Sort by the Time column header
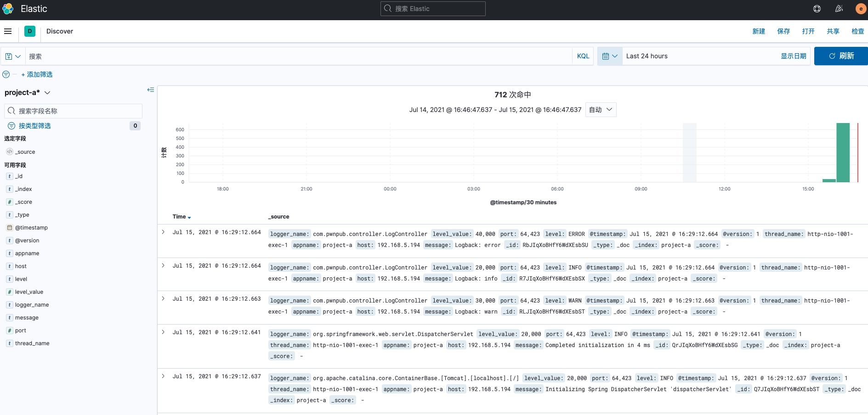This screenshot has height=415, width=868. point(182,217)
